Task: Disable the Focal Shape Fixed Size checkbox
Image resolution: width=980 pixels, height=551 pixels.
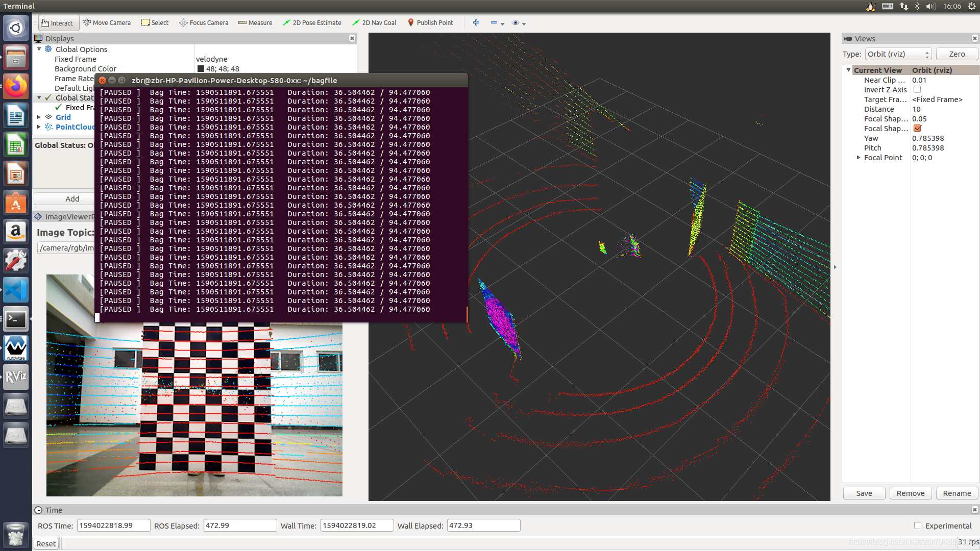Action: click(917, 129)
